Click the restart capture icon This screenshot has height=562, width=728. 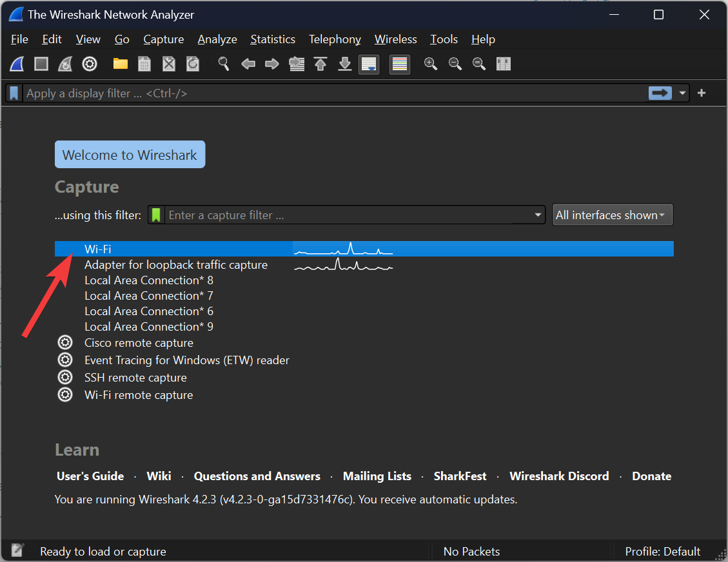pyautogui.click(x=64, y=64)
